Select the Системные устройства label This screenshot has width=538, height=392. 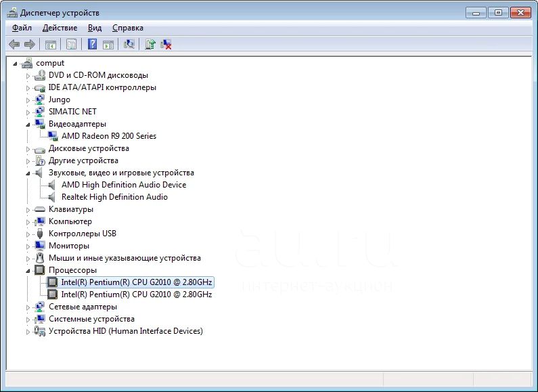91,319
